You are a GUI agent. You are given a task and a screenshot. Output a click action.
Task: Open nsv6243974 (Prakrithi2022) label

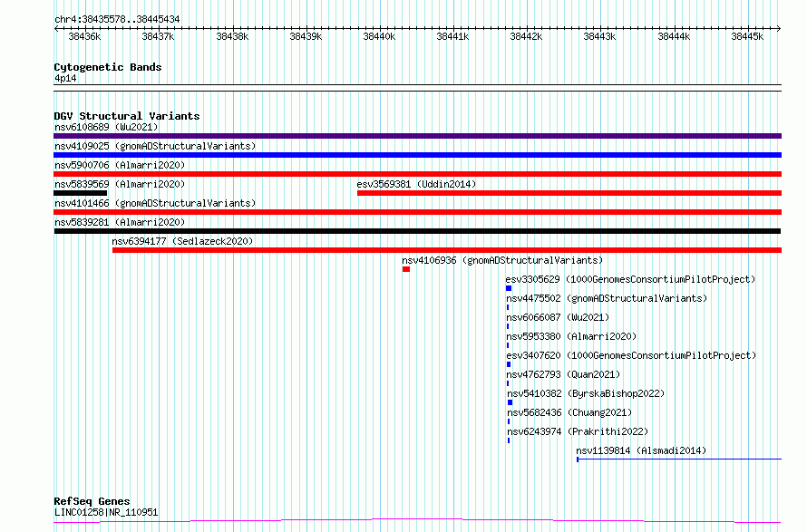click(578, 431)
